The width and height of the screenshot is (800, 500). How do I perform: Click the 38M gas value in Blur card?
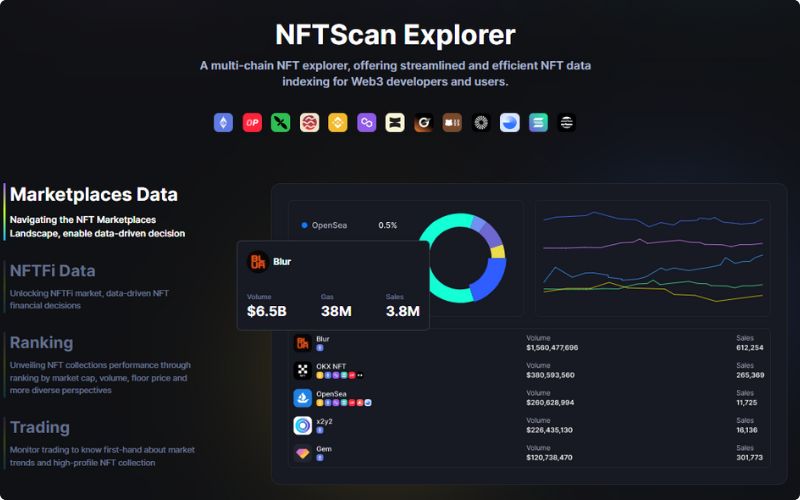[x=336, y=311]
